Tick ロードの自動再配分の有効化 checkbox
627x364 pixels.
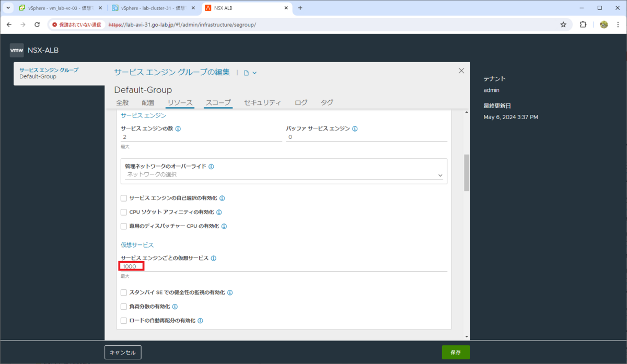point(124,321)
